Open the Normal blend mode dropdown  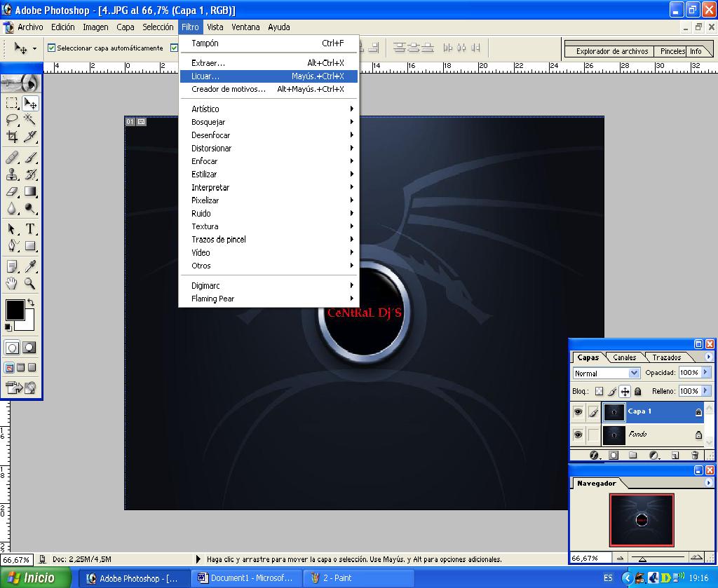point(635,373)
